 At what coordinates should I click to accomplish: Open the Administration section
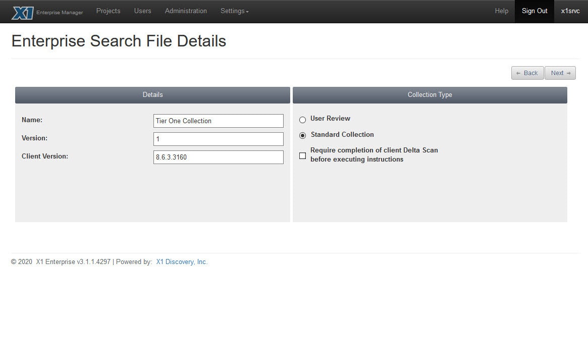coord(186,11)
